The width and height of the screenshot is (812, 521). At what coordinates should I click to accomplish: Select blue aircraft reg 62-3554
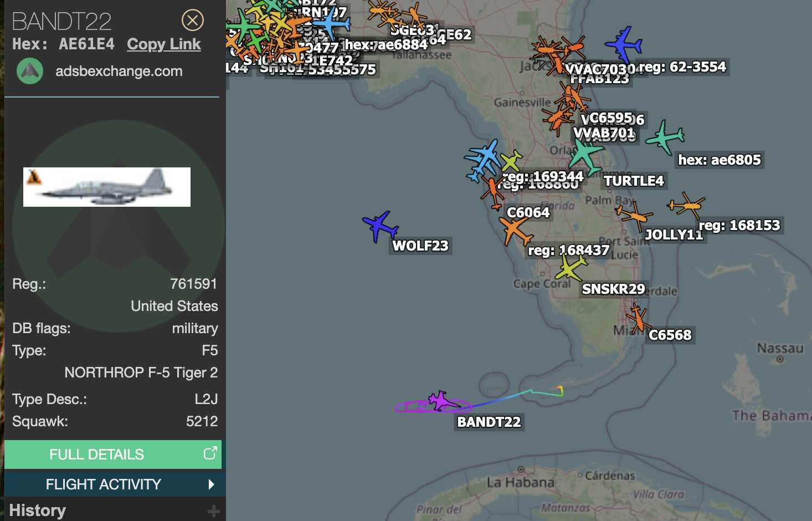(x=624, y=44)
